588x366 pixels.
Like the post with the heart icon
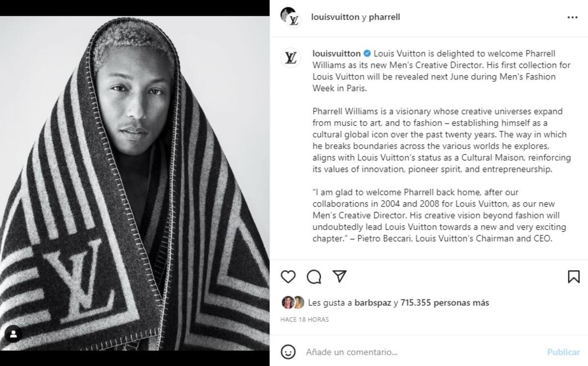point(288,277)
